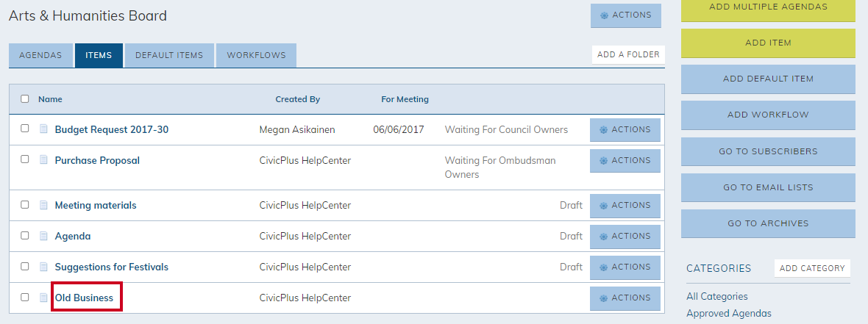The width and height of the screenshot is (868, 324).
Task: Open Actions menu for Old Business
Action: click(x=625, y=298)
